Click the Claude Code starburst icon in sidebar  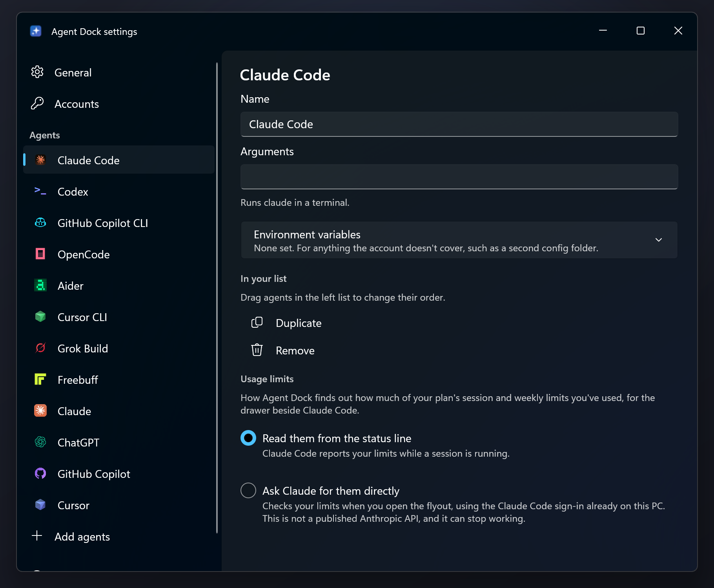[x=40, y=160]
